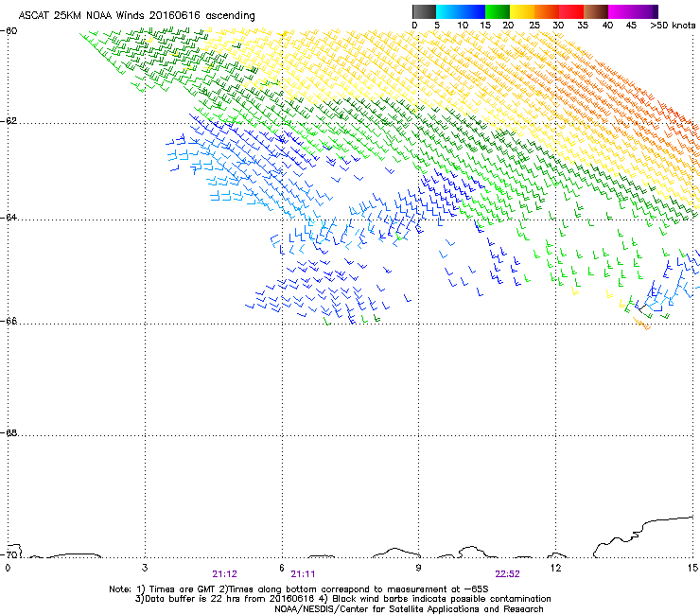Click the longitude axis label '9'
This screenshot has width=700, height=615.
coord(418,568)
